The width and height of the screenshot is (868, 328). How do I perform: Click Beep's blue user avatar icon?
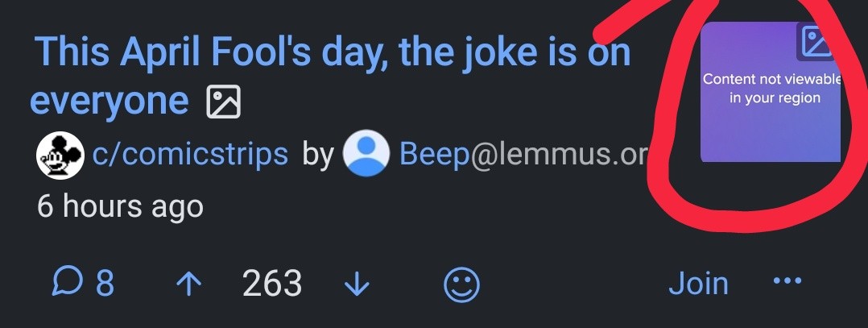point(366,155)
